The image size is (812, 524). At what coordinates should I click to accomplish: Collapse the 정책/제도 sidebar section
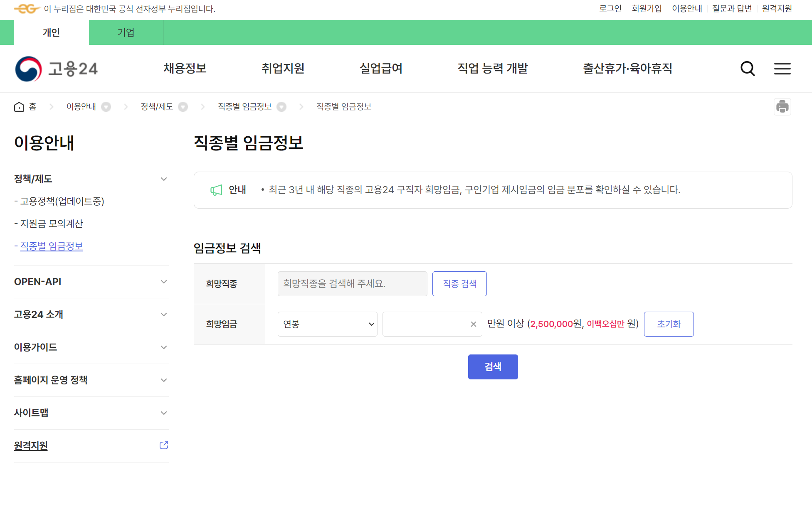point(164,179)
